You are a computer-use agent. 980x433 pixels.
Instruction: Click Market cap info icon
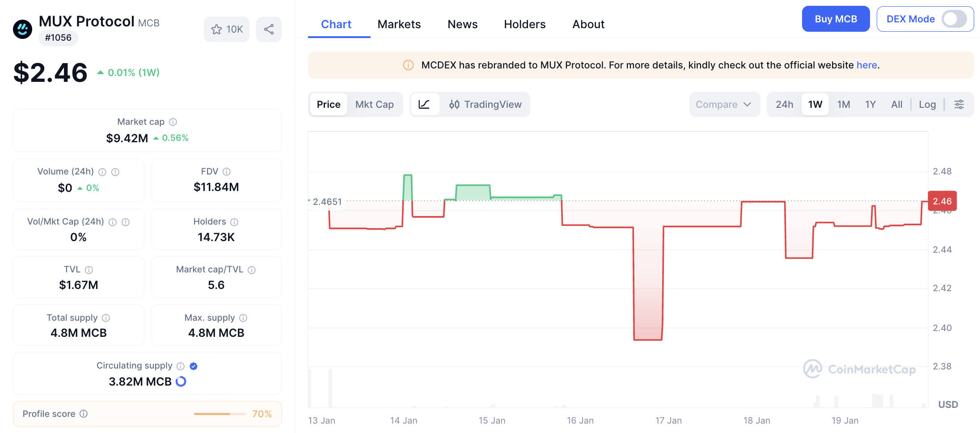pos(173,122)
